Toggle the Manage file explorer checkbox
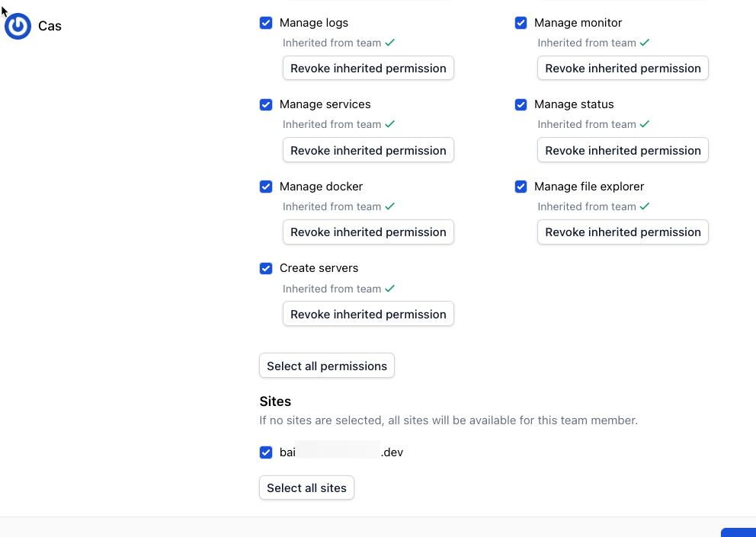Viewport: 756px width, 537px height. (521, 187)
